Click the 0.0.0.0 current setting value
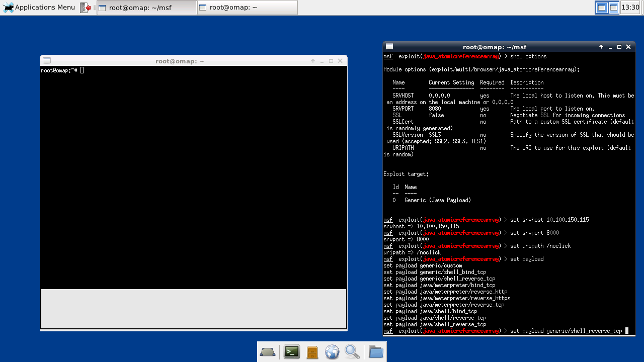 tap(439, 96)
